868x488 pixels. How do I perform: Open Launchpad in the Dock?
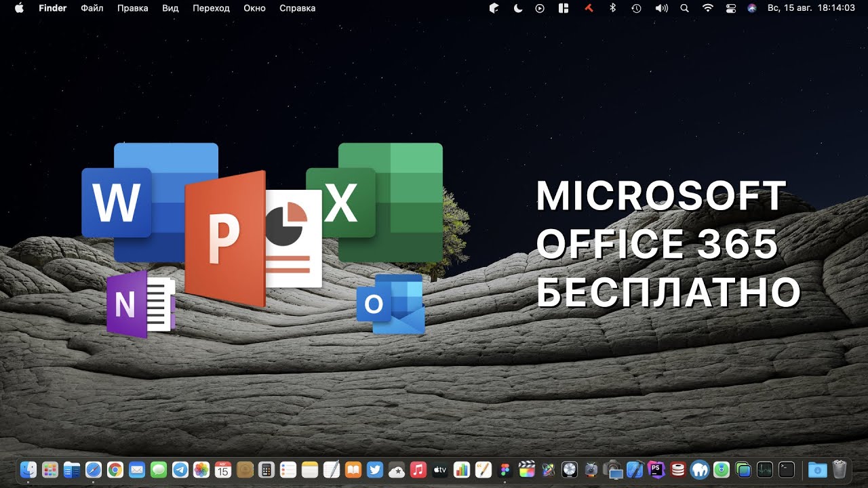50,469
